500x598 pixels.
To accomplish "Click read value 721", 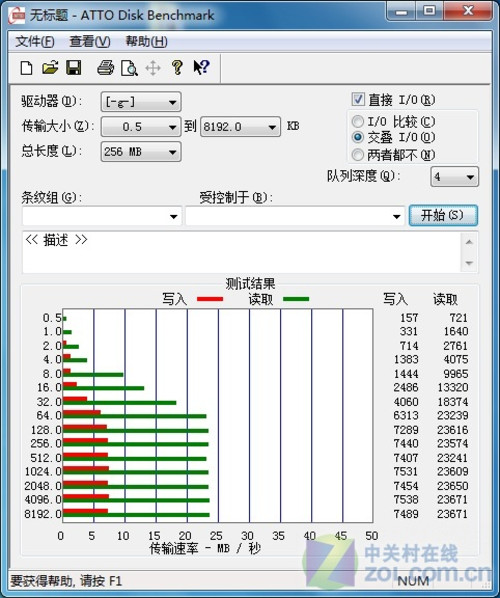I will [458, 318].
